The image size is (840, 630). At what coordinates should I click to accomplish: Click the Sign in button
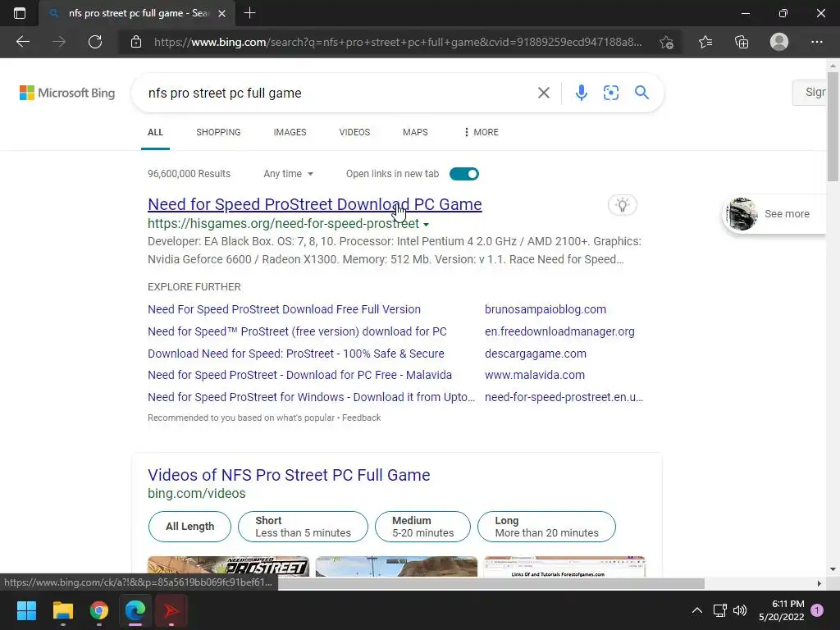click(x=810, y=92)
